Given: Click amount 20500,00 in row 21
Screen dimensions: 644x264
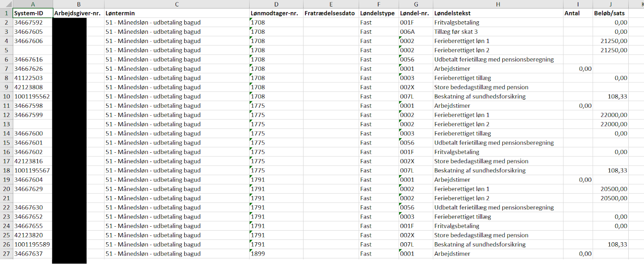Looking at the screenshot, I should (611, 198).
